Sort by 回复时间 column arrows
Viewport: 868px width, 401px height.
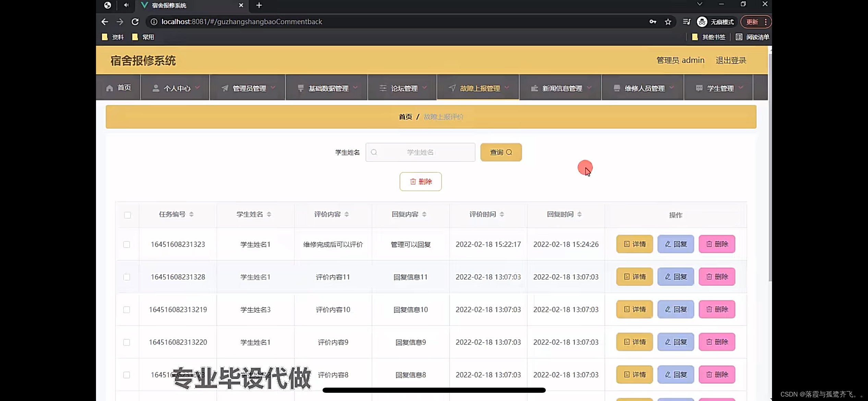point(579,214)
